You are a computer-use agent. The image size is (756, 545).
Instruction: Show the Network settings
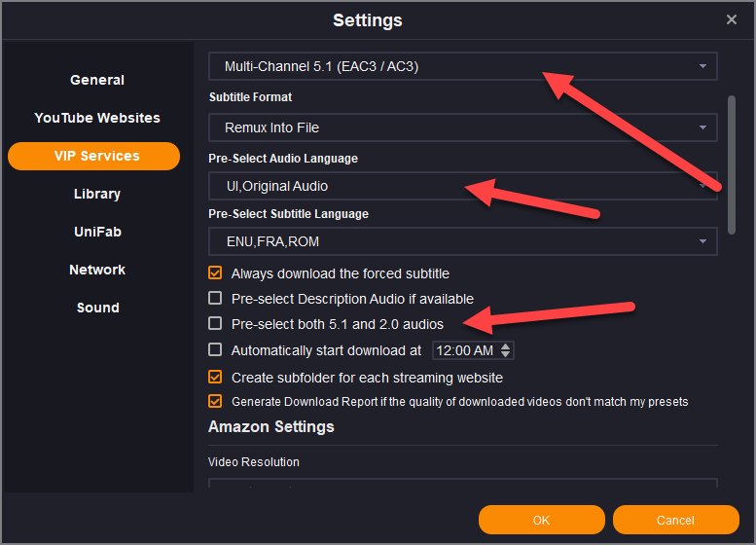pos(97,270)
